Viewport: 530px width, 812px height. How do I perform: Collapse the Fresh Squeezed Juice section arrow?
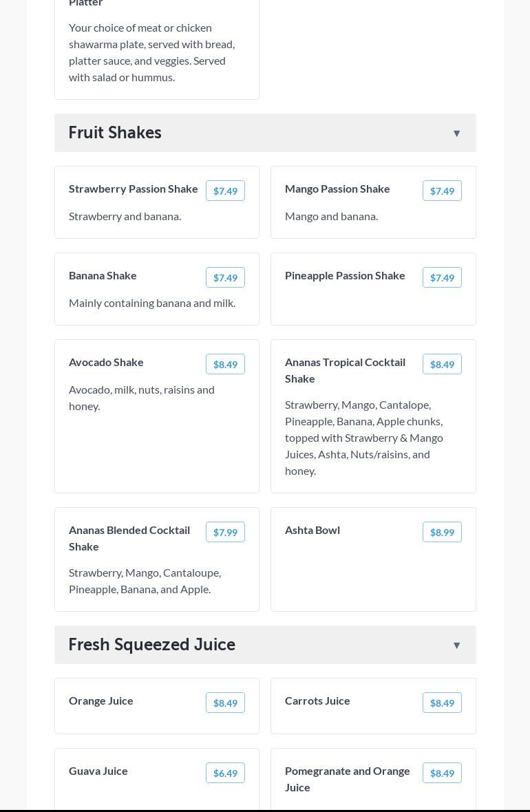[x=456, y=645]
